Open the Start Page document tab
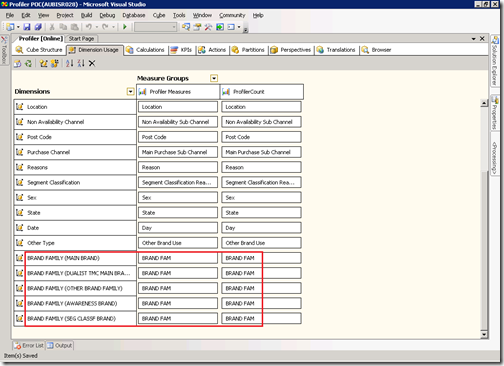The width and height of the screenshot is (504, 366). click(x=81, y=39)
